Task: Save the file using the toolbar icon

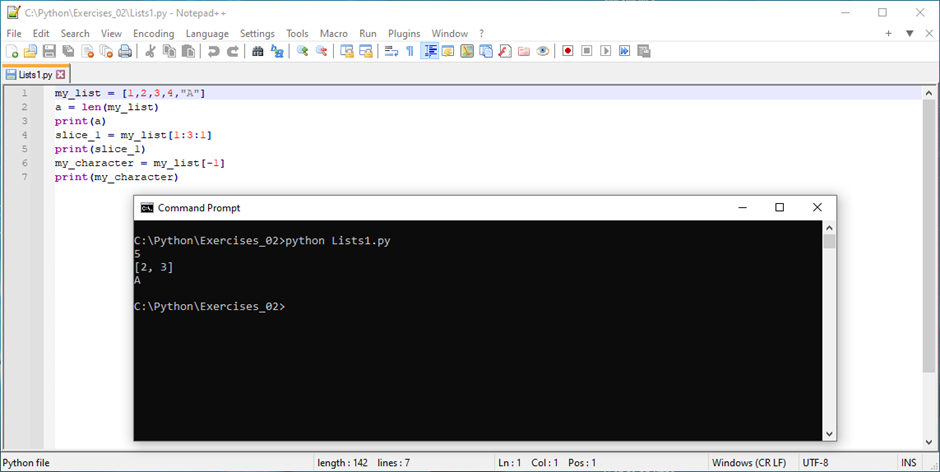Action: click(x=48, y=51)
